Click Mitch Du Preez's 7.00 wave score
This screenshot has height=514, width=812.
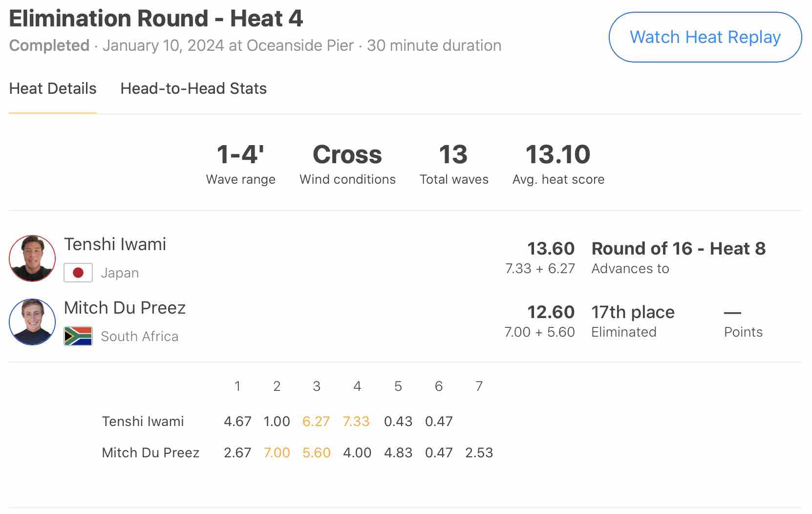(x=277, y=452)
